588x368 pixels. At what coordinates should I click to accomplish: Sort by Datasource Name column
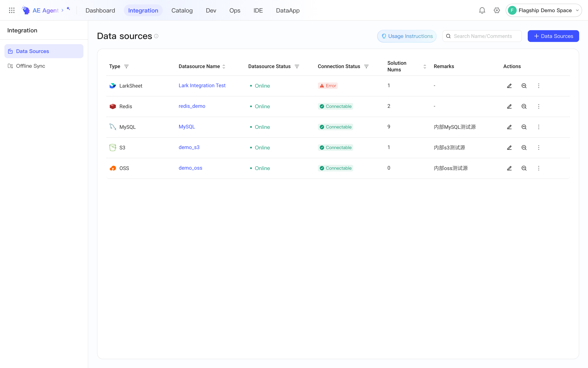click(x=224, y=66)
